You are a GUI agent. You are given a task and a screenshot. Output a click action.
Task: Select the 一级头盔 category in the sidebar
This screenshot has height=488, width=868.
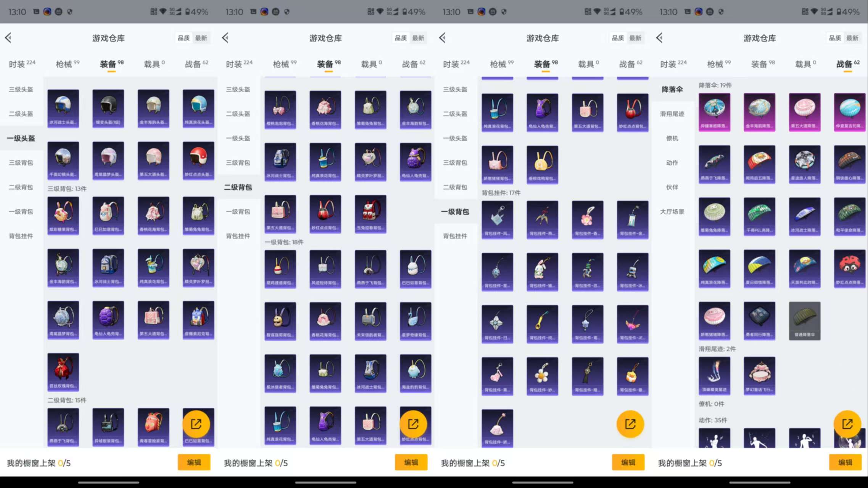pos(21,138)
